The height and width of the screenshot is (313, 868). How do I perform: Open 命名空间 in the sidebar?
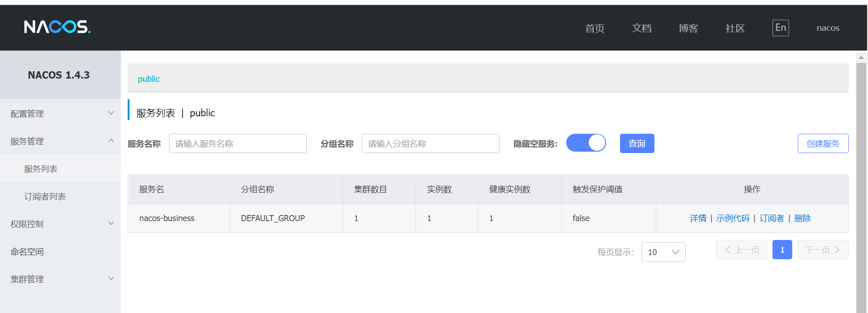(27, 251)
